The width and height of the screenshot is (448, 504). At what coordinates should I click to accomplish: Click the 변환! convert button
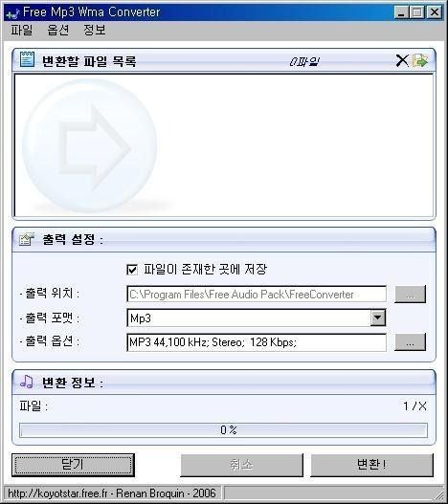(x=371, y=465)
